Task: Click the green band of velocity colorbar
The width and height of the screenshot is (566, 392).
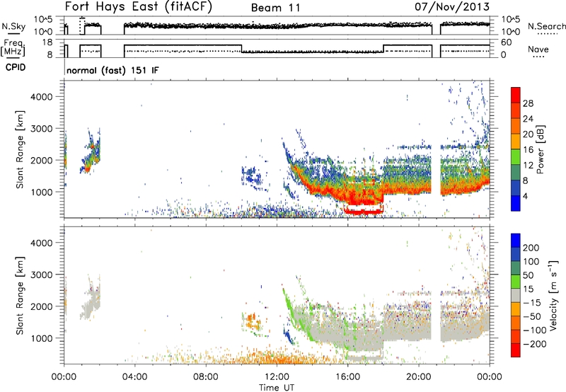Action: (516, 282)
